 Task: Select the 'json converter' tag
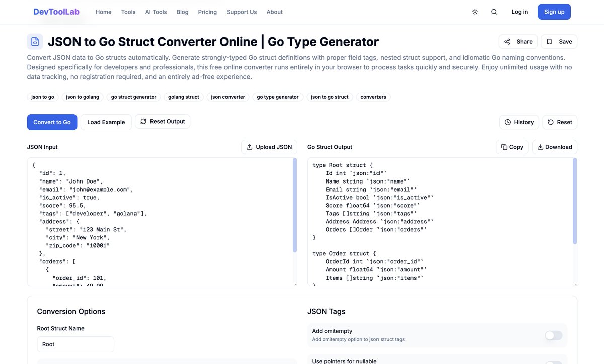(228, 97)
